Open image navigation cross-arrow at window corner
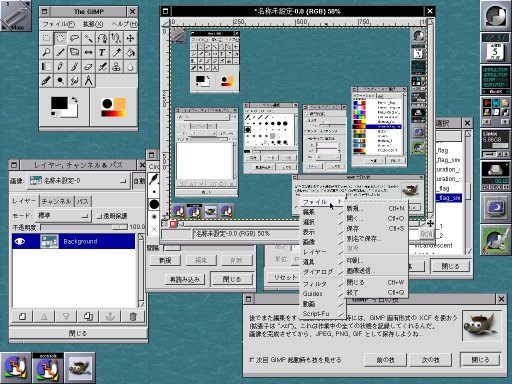 (x=430, y=224)
